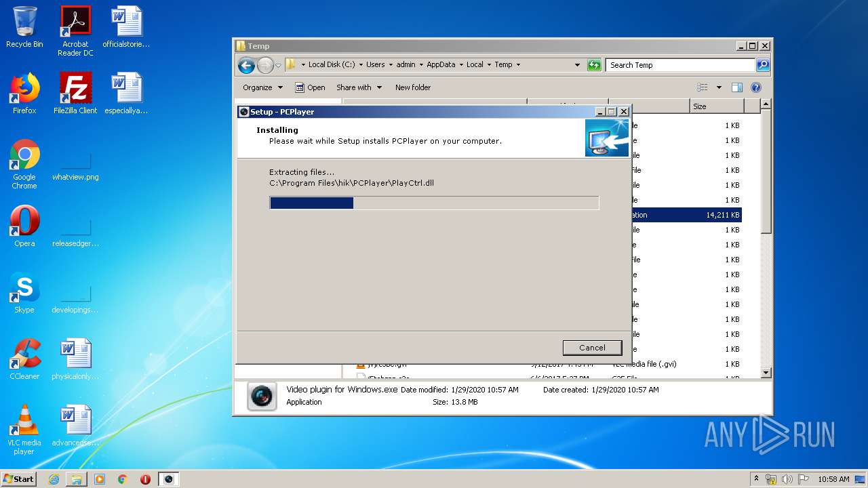Open Recycle Bin desktop icon
Screen dimensions: 868x488
pyautogui.click(x=24, y=27)
